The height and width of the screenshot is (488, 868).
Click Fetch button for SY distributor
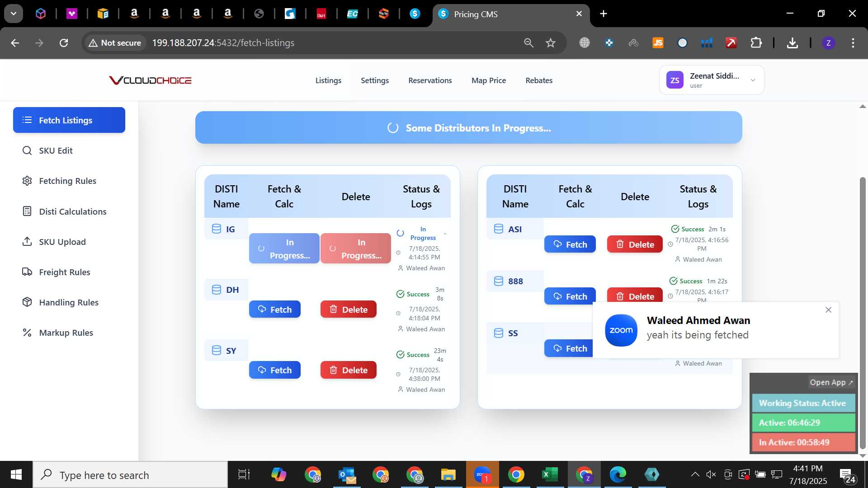[x=274, y=370]
